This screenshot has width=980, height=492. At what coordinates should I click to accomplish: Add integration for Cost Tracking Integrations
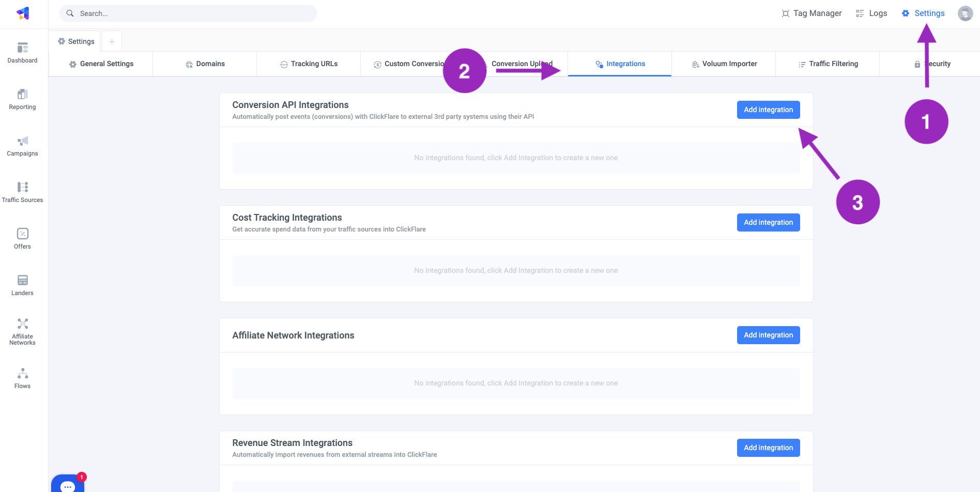(768, 222)
